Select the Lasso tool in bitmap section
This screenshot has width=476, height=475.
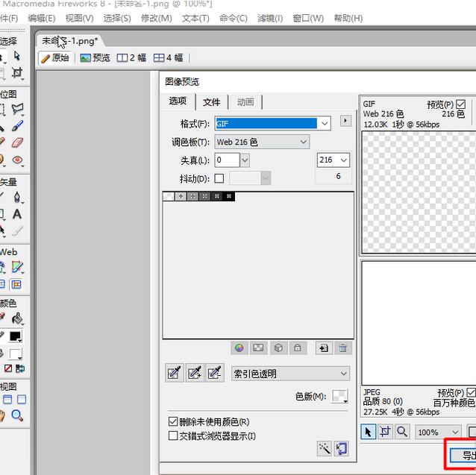pyautogui.click(x=17, y=109)
